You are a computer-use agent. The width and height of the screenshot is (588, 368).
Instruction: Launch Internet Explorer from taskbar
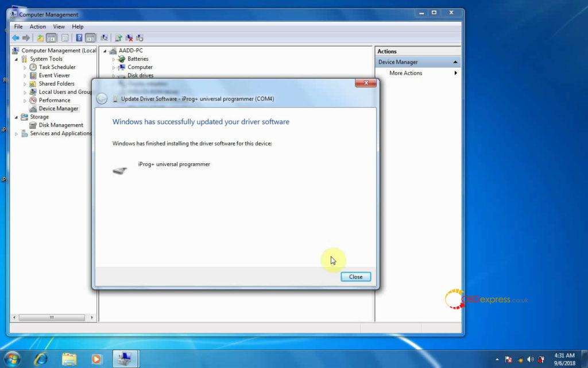pos(41,359)
